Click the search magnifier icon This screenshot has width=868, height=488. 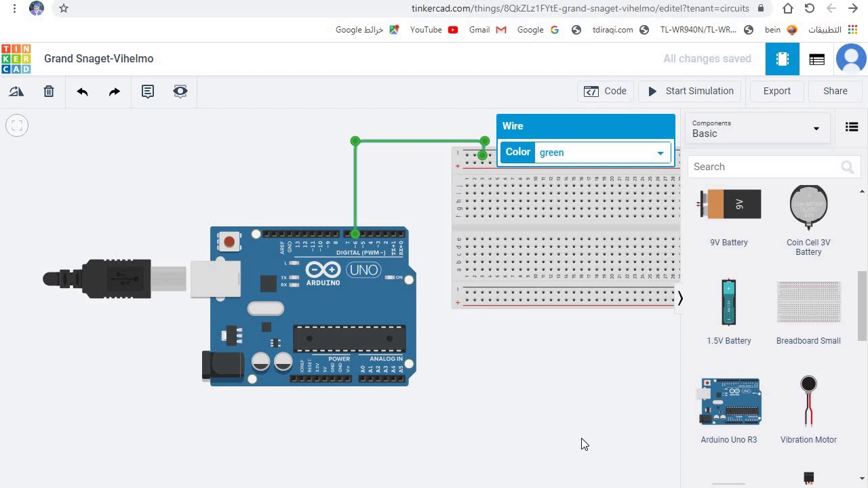(847, 167)
